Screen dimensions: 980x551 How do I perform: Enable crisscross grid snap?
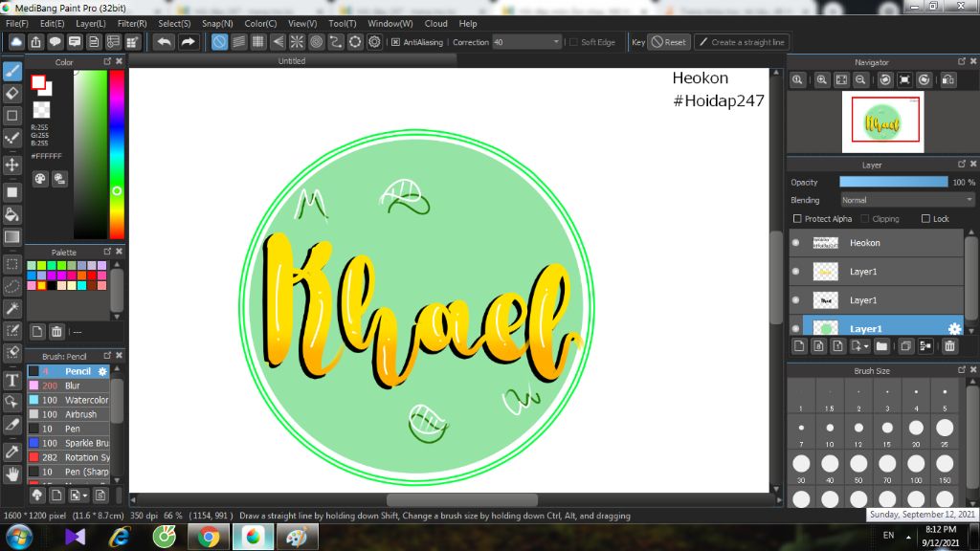[x=258, y=42]
